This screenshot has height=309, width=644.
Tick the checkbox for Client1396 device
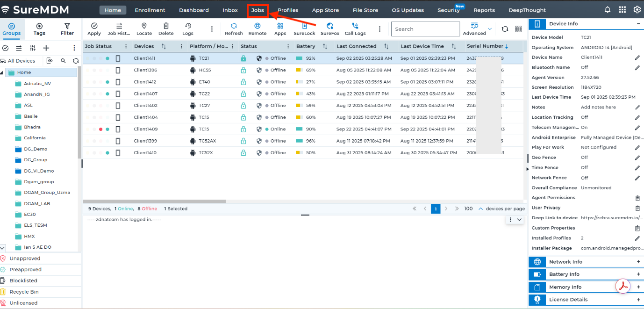point(118,70)
